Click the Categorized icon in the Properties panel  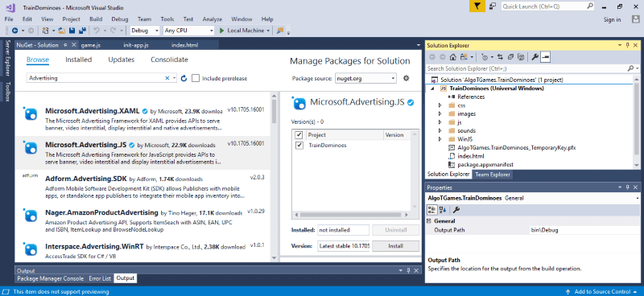click(x=432, y=210)
